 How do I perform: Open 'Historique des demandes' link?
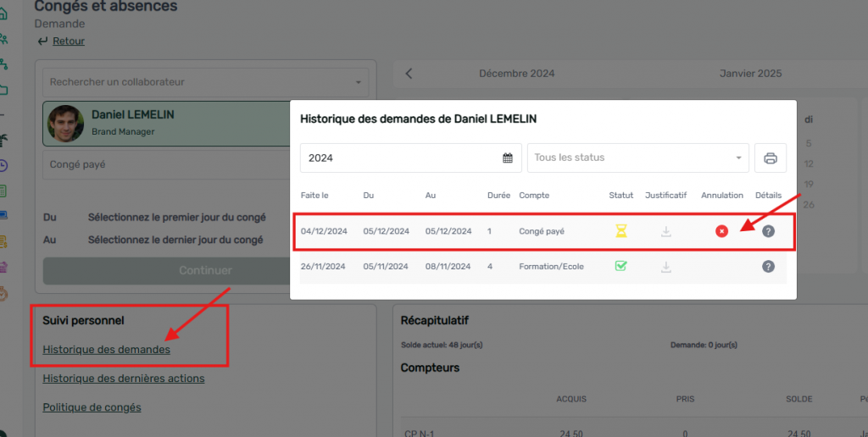click(x=106, y=349)
